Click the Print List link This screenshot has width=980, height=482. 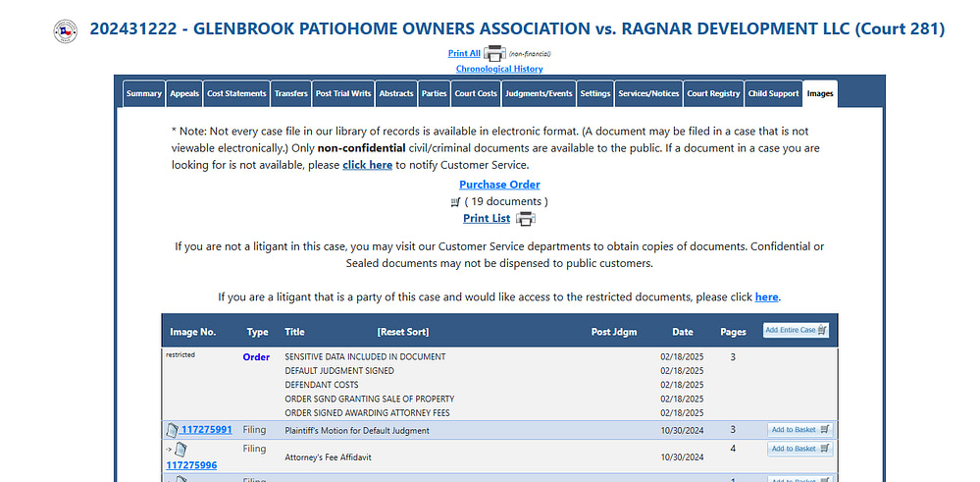[487, 219]
